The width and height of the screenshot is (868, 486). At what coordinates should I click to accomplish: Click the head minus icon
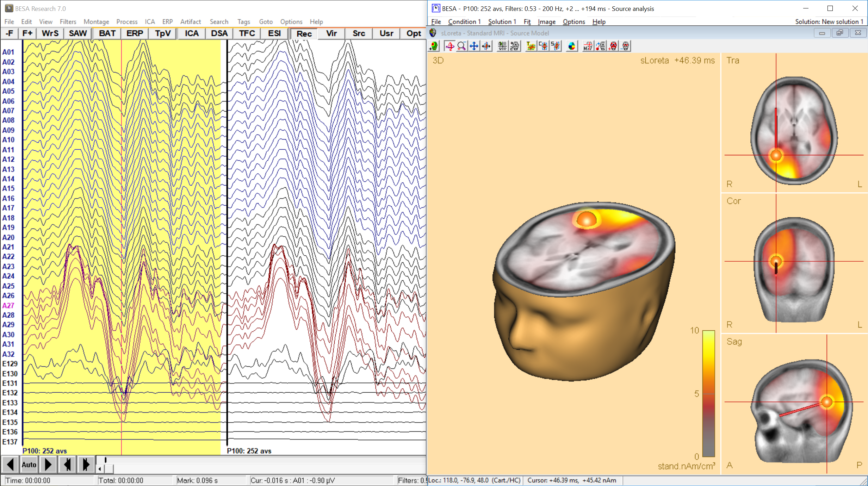625,46
